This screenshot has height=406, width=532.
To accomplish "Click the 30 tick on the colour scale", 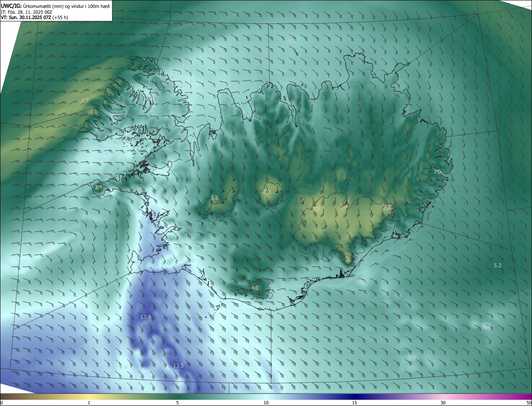I will pyautogui.click(x=443, y=403).
